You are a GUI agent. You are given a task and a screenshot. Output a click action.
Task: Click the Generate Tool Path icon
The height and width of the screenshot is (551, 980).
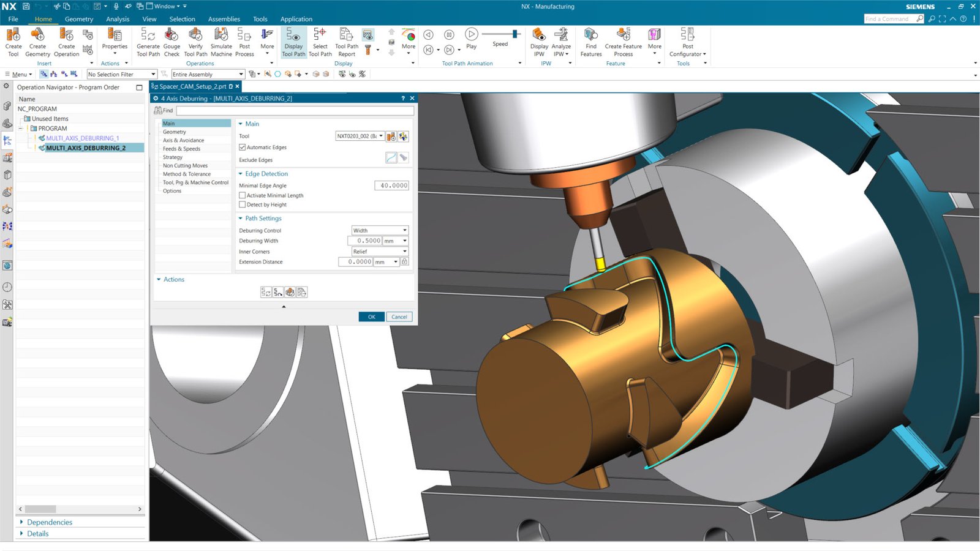click(148, 42)
